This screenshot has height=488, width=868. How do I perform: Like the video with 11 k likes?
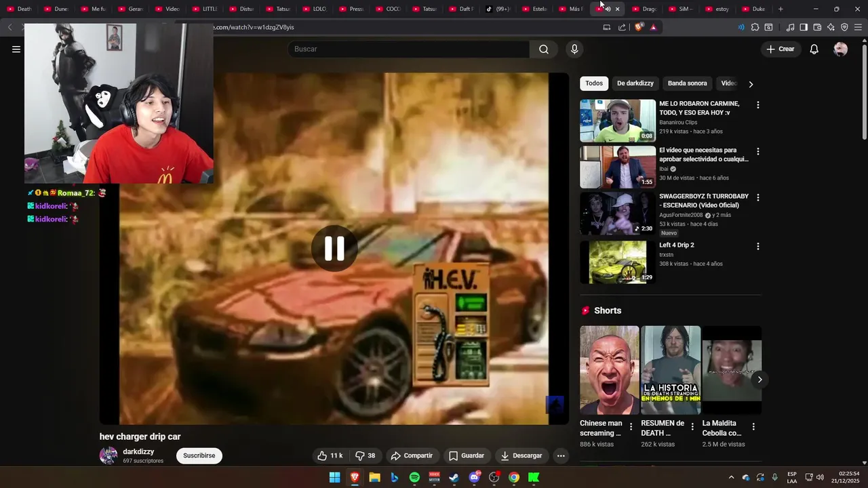[330, 455]
